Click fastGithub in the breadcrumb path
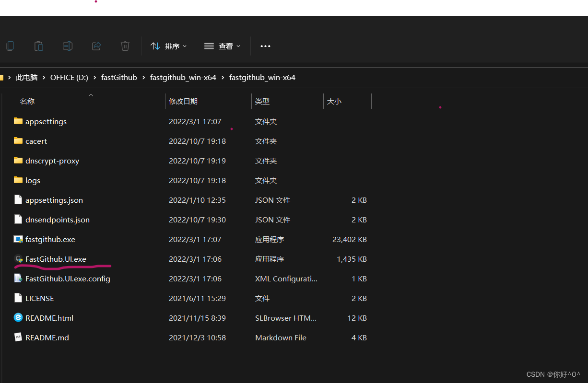 point(119,77)
